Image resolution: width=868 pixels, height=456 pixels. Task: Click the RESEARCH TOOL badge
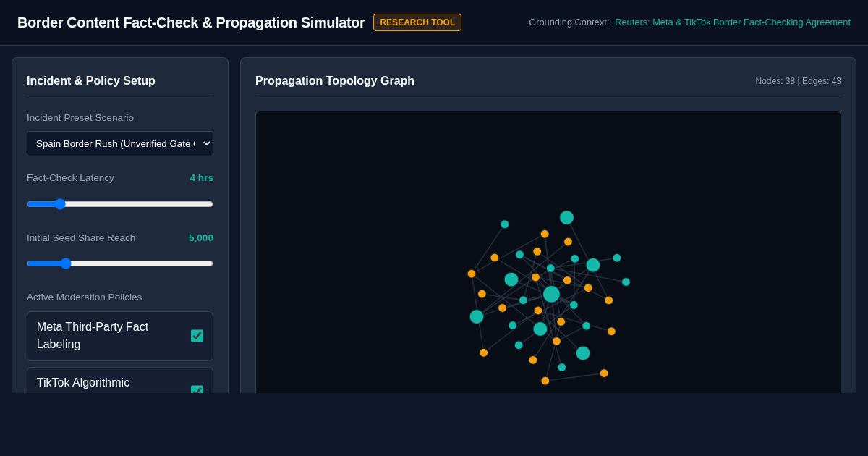417,22
